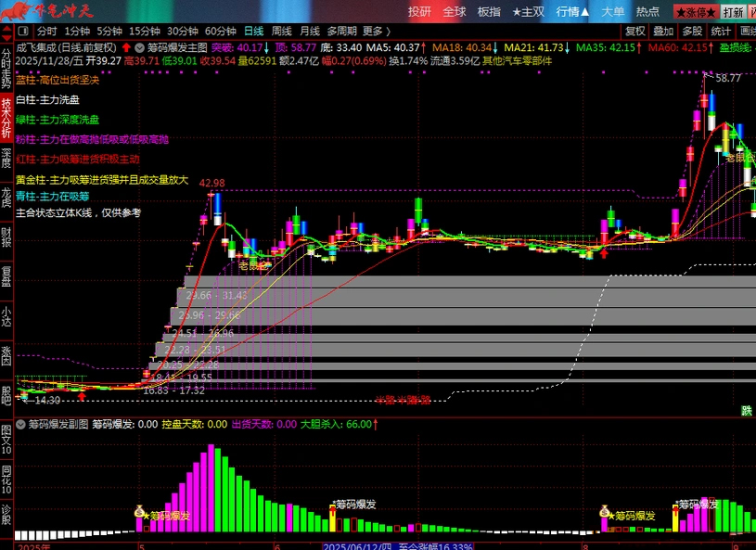Click the 复权 toolbar button
The height and width of the screenshot is (550, 756).
click(635, 32)
